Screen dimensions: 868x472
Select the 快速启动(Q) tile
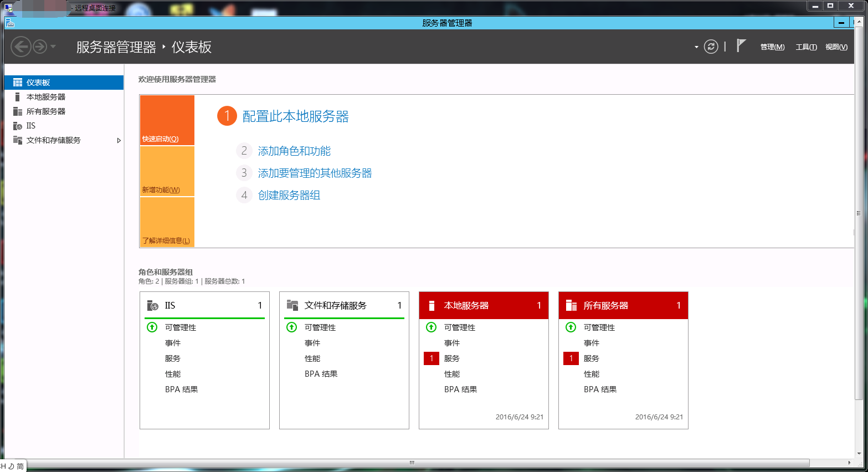tap(167, 120)
